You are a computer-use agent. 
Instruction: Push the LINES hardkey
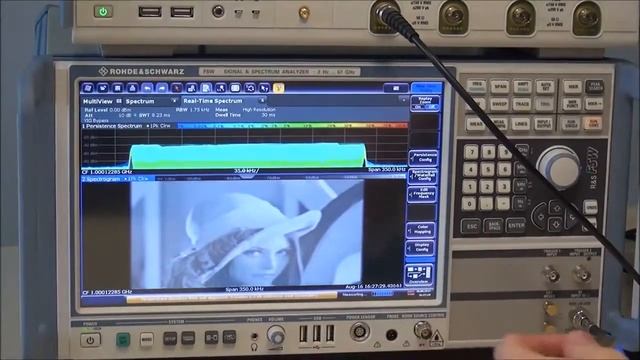tap(520, 124)
